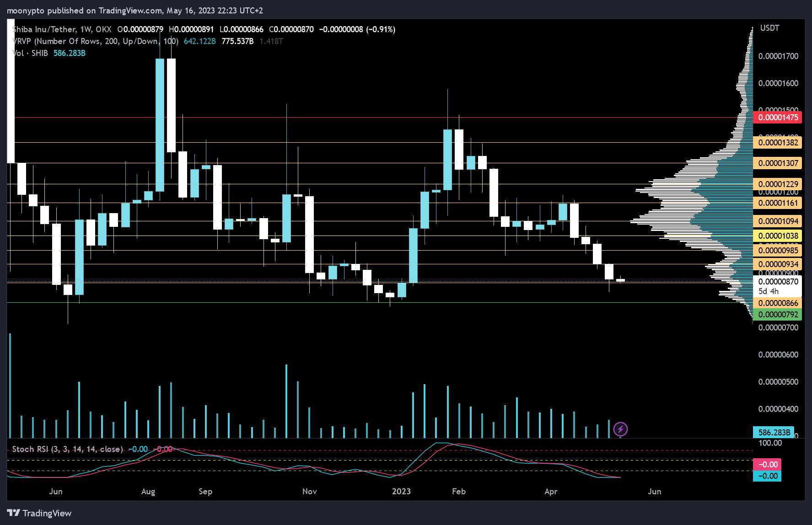
Task: Click the USDT currency label
Action: tap(769, 28)
